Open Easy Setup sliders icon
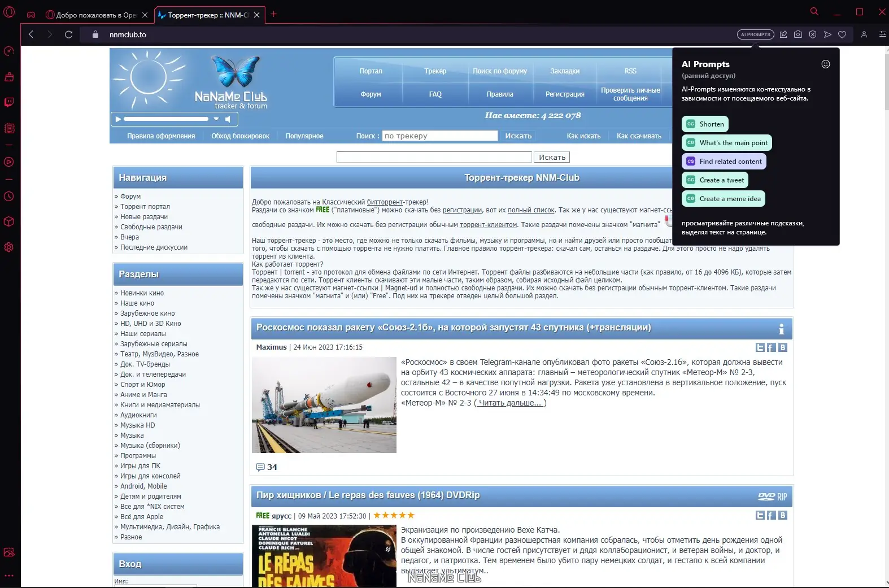 (882, 34)
